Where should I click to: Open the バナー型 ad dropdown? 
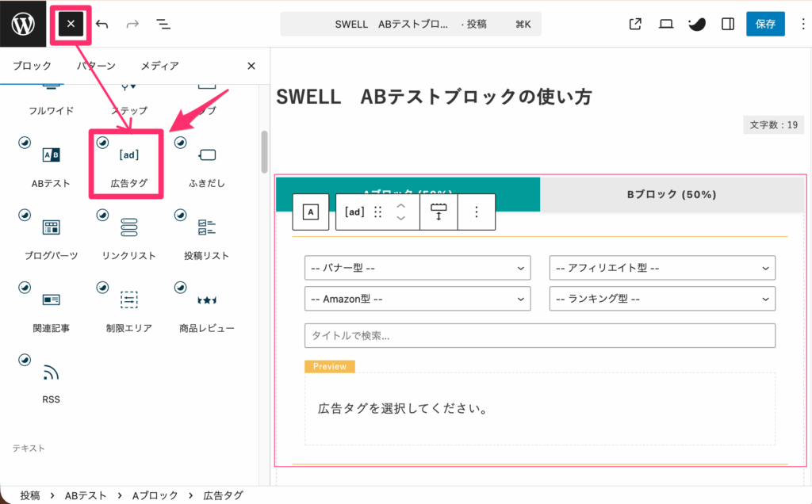pyautogui.click(x=418, y=267)
